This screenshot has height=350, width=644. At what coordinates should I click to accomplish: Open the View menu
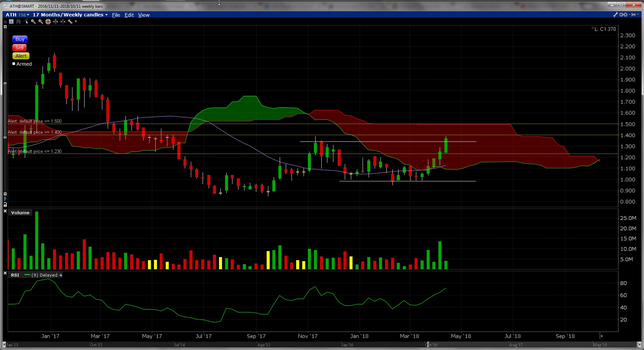[x=144, y=15]
